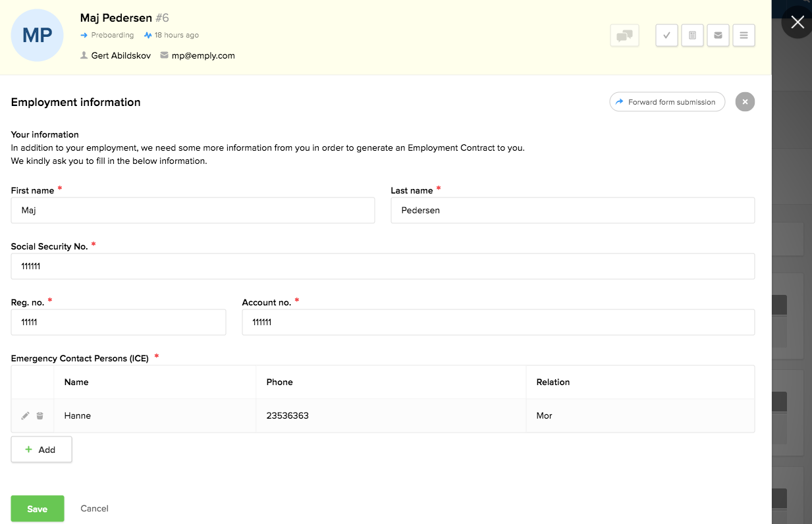Click Forward form submission button

click(666, 102)
